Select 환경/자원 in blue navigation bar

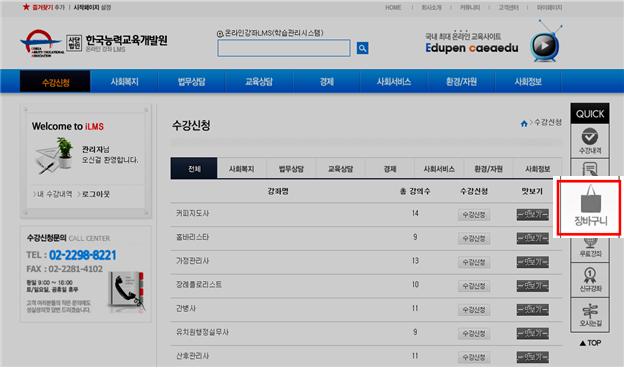coord(461,82)
